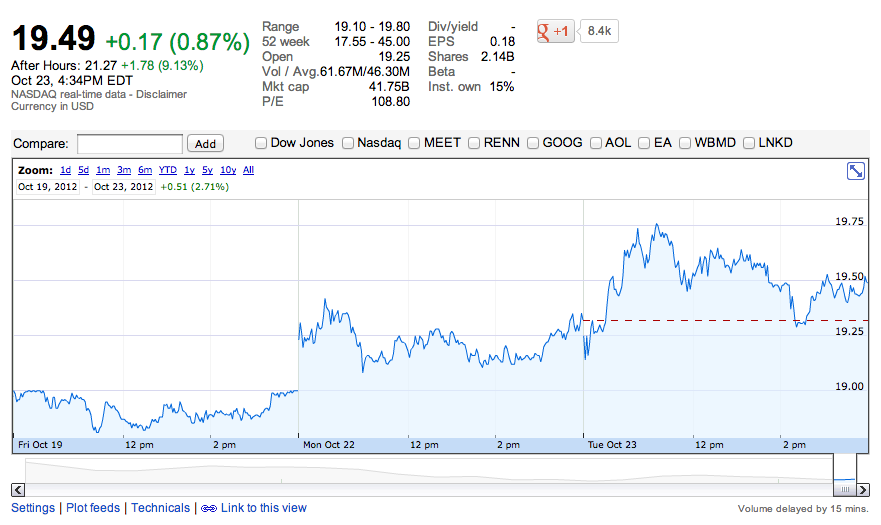Tick the MEET compare checkbox
Image resolution: width=881 pixels, height=525 pixels.
pos(414,143)
